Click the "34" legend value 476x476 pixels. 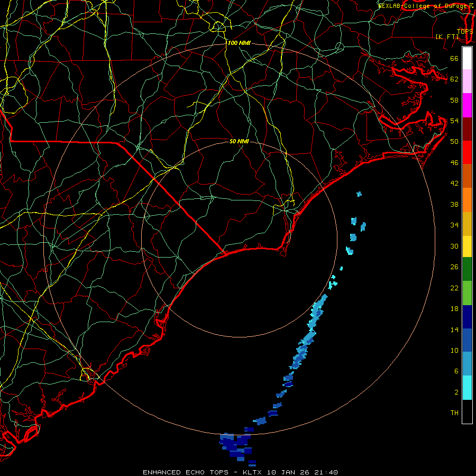tap(454, 225)
